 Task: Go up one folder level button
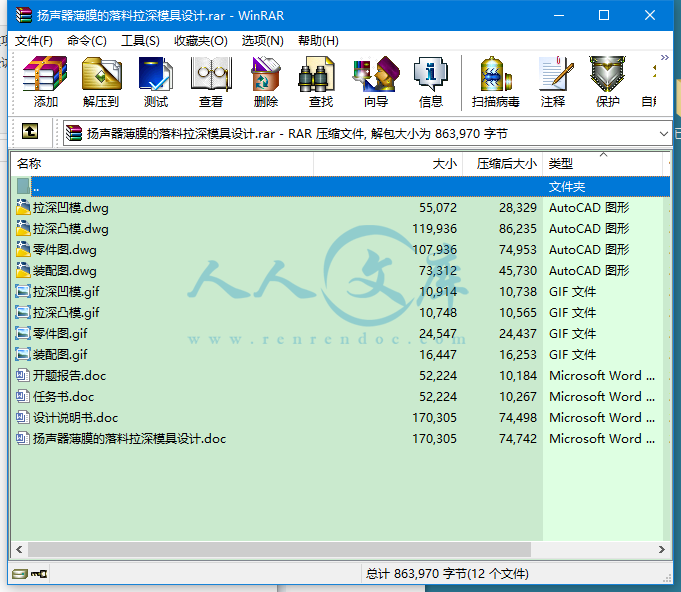(x=30, y=131)
